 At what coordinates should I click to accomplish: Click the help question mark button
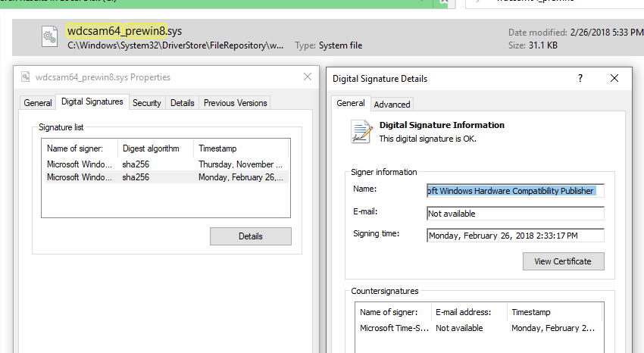(580, 78)
